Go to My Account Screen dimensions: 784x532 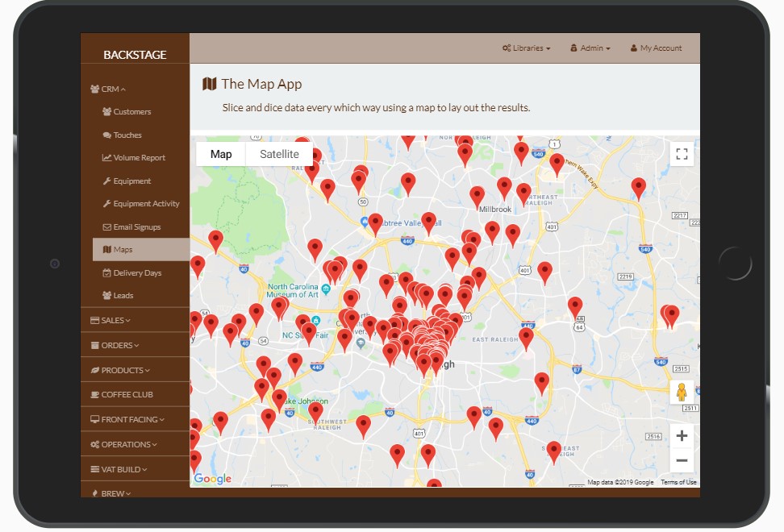656,48
